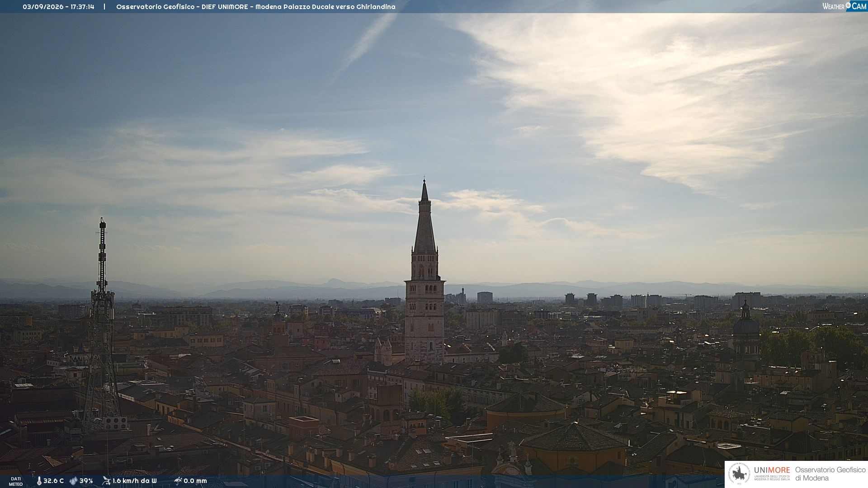Click the Ghirlandina tower spire
This screenshot has height=488, width=868.
[x=425, y=217]
